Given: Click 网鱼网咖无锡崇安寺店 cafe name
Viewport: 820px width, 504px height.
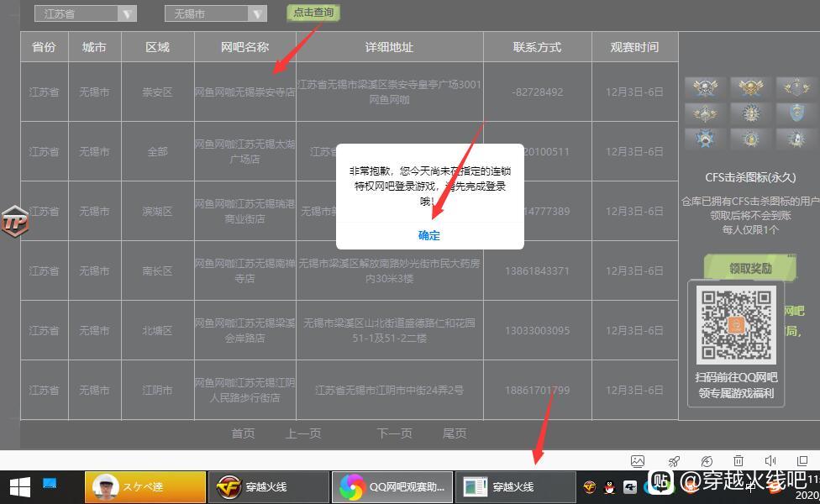Looking at the screenshot, I should [x=244, y=92].
